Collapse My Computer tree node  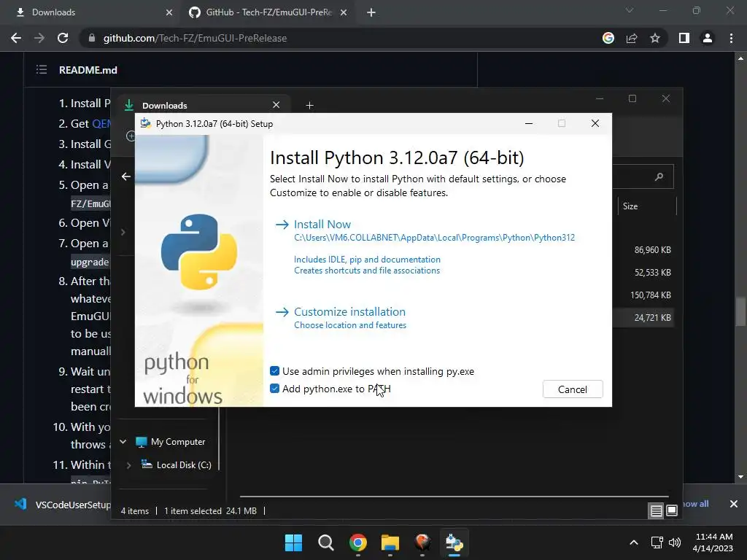(x=123, y=441)
